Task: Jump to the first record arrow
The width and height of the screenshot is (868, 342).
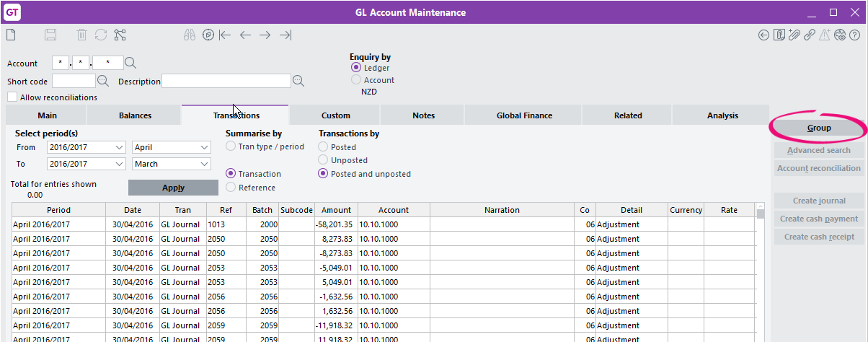Action: coord(225,35)
